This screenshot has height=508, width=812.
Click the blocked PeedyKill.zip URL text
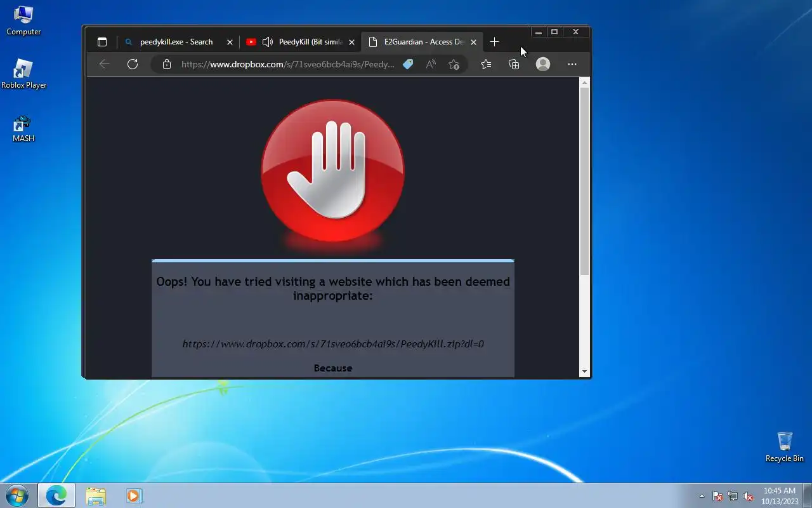(x=333, y=344)
